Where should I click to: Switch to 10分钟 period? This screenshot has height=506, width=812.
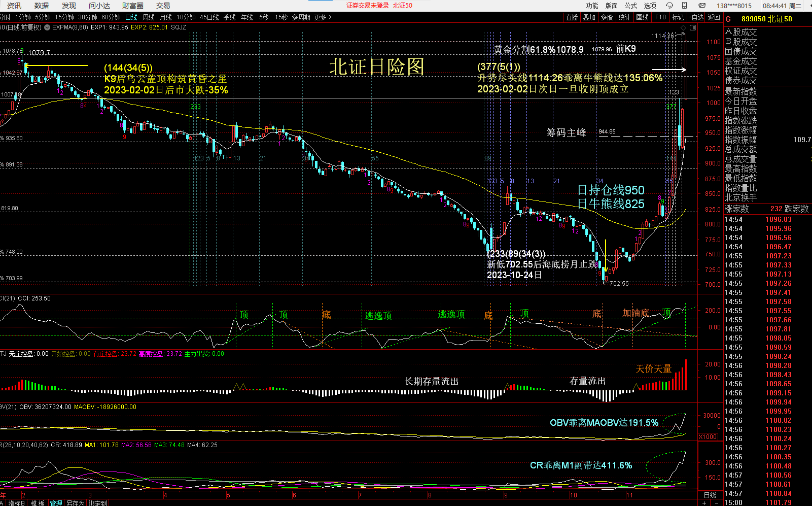pyautogui.click(x=186, y=17)
